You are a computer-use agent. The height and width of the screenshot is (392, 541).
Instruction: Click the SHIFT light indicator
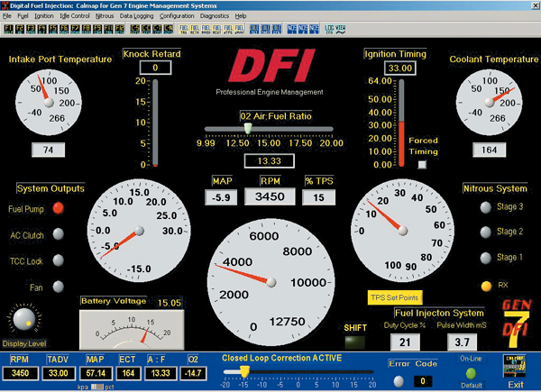point(355,342)
